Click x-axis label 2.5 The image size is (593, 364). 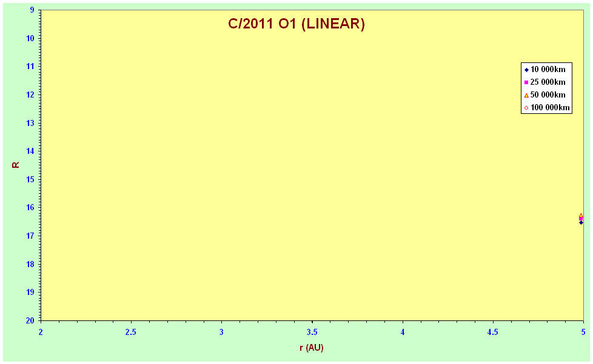[131, 333]
